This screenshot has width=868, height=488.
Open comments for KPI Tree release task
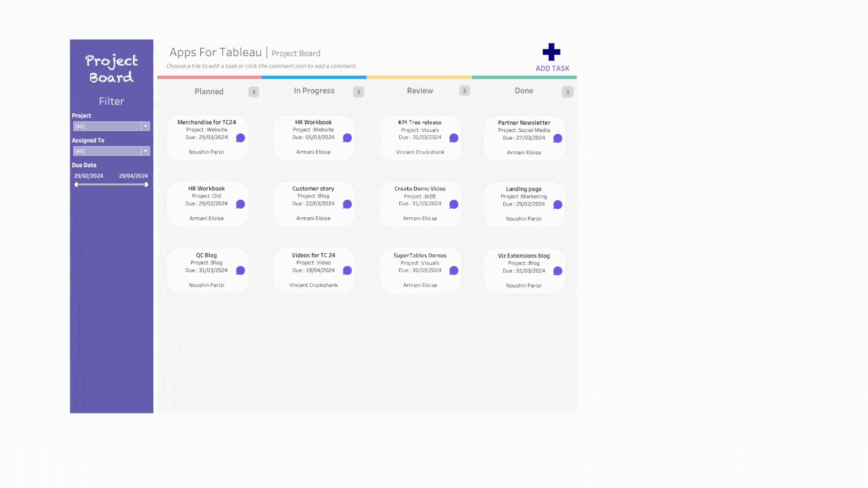pyautogui.click(x=454, y=138)
